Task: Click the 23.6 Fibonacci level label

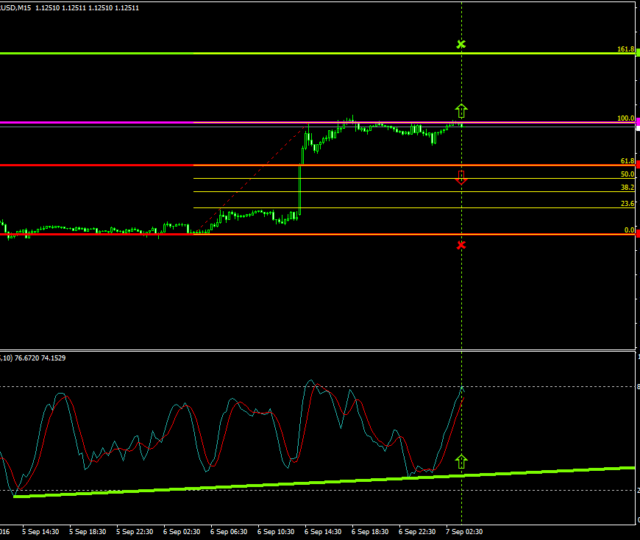Action: pos(628,204)
